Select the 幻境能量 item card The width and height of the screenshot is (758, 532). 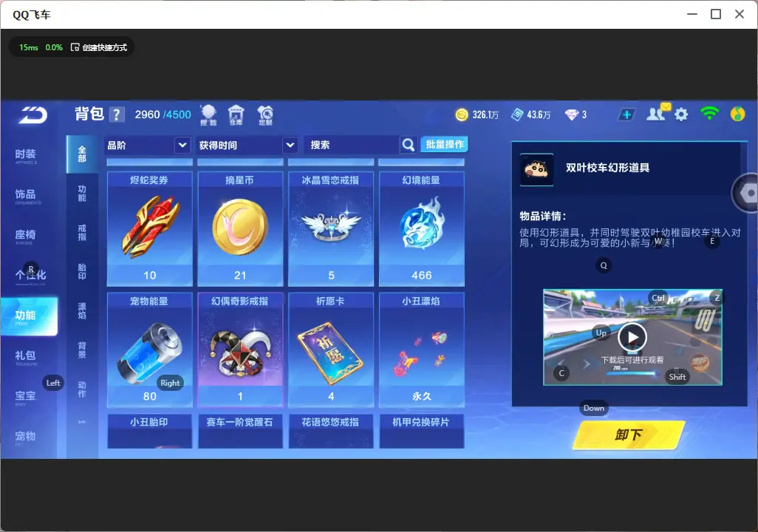[422, 229]
